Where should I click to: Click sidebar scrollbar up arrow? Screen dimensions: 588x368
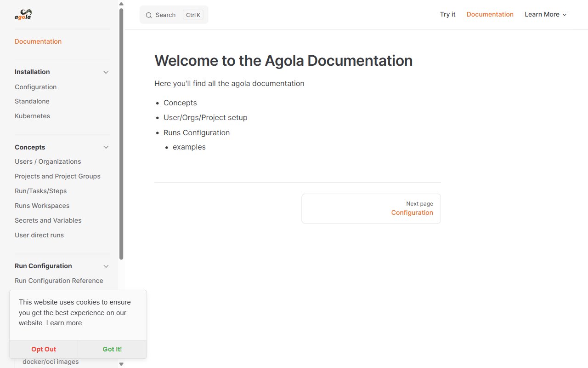pyautogui.click(x=121, y=4)
